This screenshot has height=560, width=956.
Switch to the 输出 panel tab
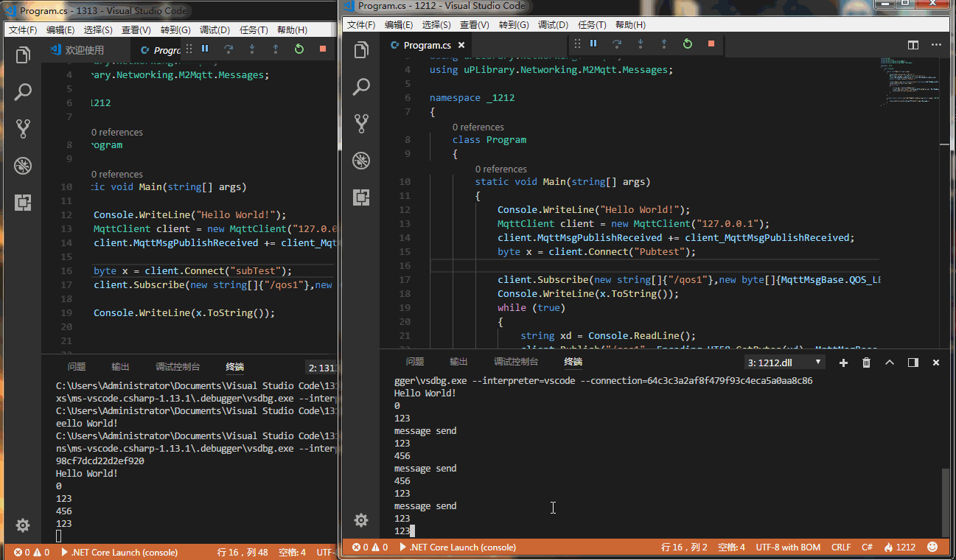458,362
